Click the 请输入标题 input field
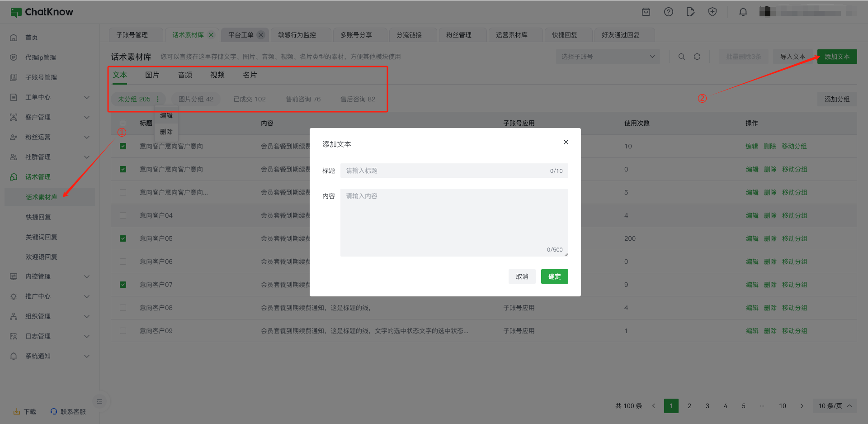868x424 pixels. [445, 171]
